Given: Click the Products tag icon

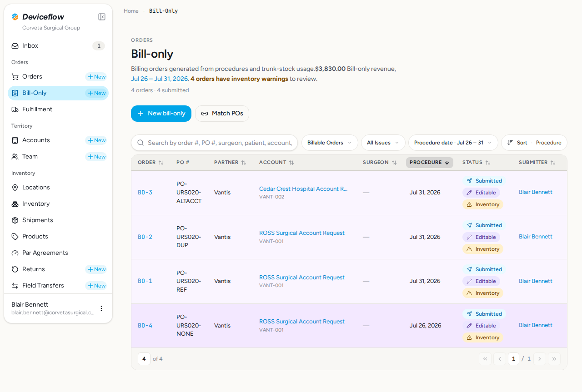Looking at the screenshot, I should click(15, 237).
